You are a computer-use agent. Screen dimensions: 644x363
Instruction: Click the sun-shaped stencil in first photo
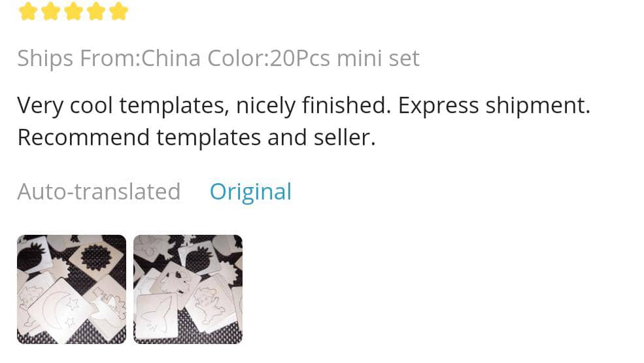[97, 256]
